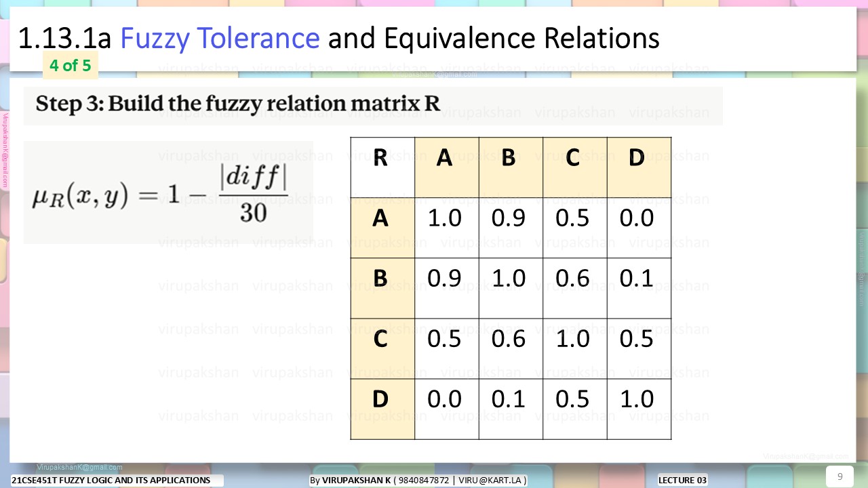Click cell row B column A value 0.9
Screen dimensions: 868x488
pos(447,288)
